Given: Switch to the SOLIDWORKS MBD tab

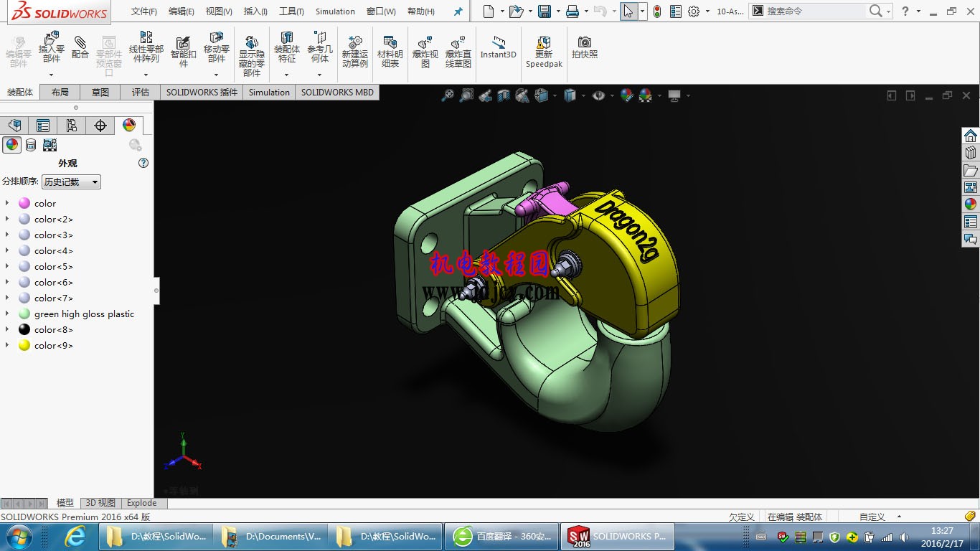Looking at the screenshot, I should coord(337,93).
